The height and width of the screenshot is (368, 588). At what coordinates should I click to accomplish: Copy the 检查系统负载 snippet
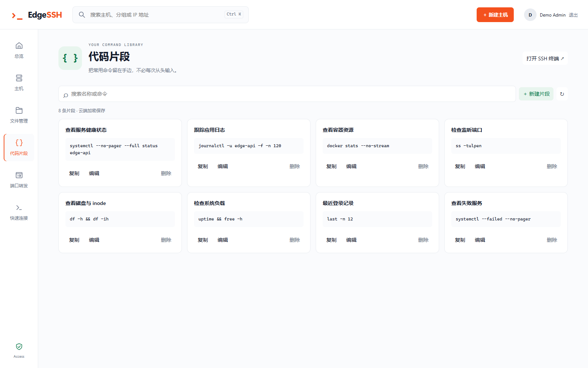click(203, 240)
